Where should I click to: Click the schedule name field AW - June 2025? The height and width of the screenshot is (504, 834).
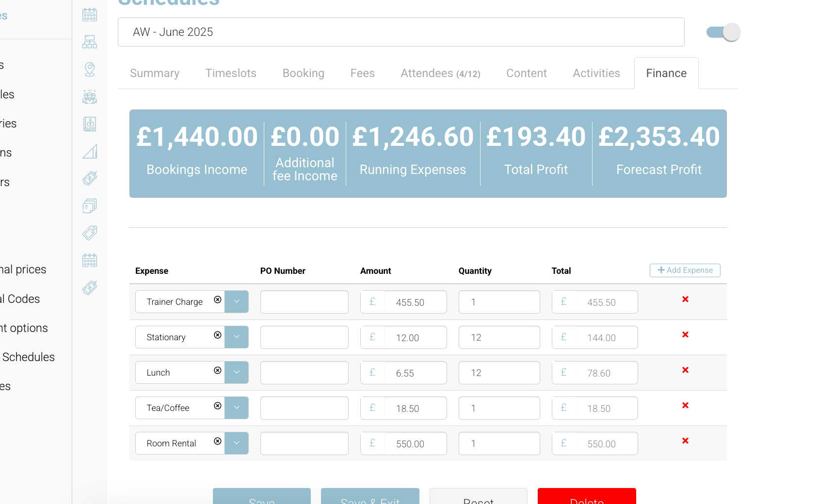(x=401, y=32)
